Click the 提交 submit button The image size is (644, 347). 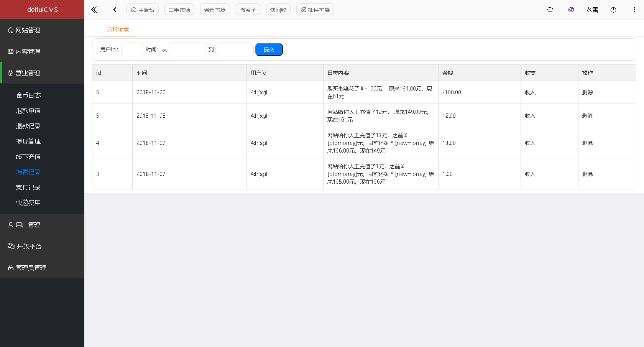click(x=269, y=49)
